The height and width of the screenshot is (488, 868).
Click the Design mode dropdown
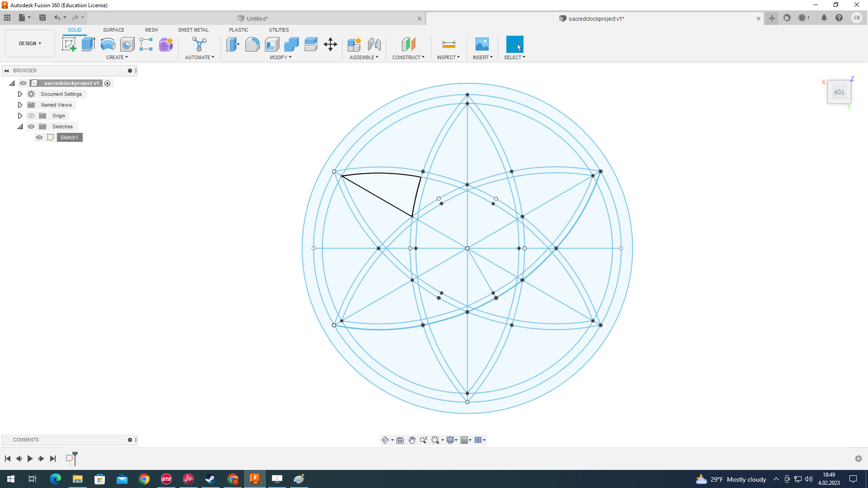click(x=30, y=43)
